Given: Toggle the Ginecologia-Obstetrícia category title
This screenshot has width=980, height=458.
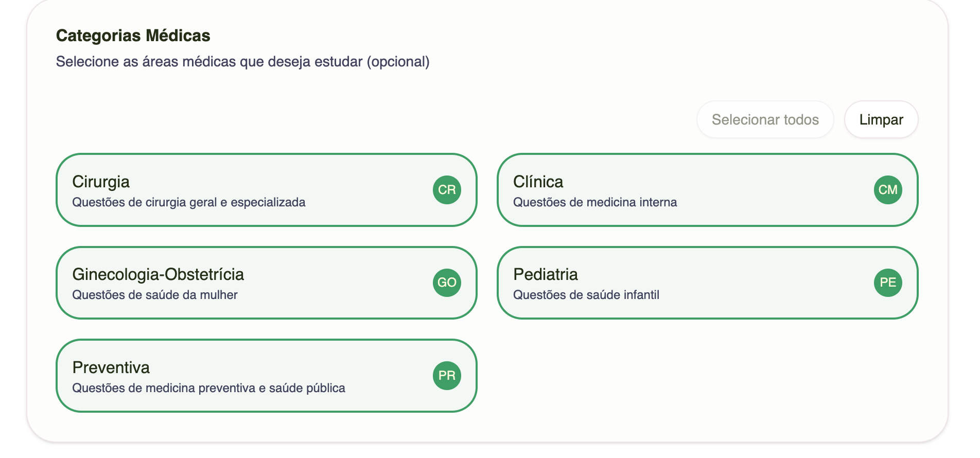Looking at the screenshot, I should pyautogui.click(x=158, y=274).
